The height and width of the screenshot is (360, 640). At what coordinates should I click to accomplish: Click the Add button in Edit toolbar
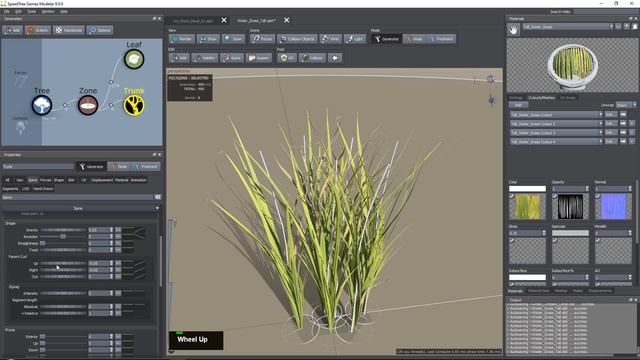pos(179,58)
